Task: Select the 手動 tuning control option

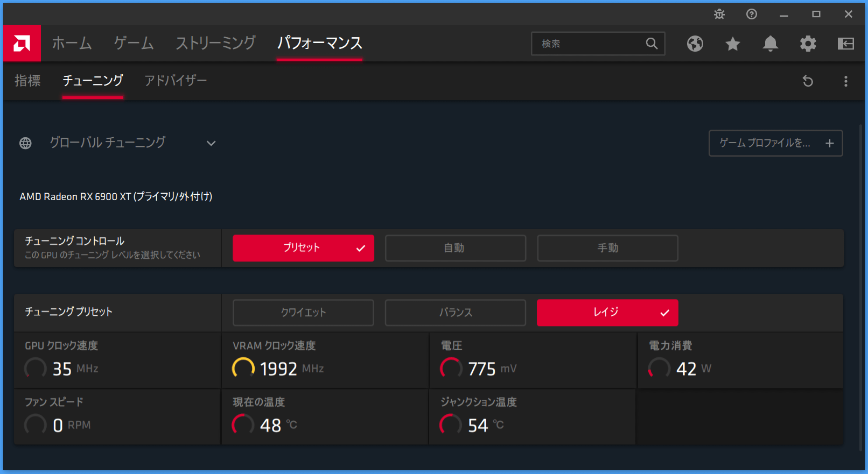Action: 607,248
